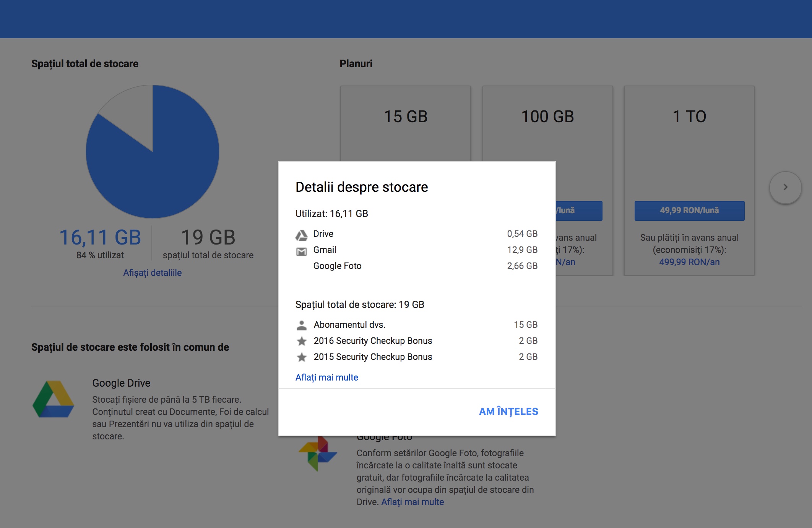Image resolution: width=812 pixels, height=528 pixels.
Task: Select the 15 GB plan card
Action: (x=406, y=124)
